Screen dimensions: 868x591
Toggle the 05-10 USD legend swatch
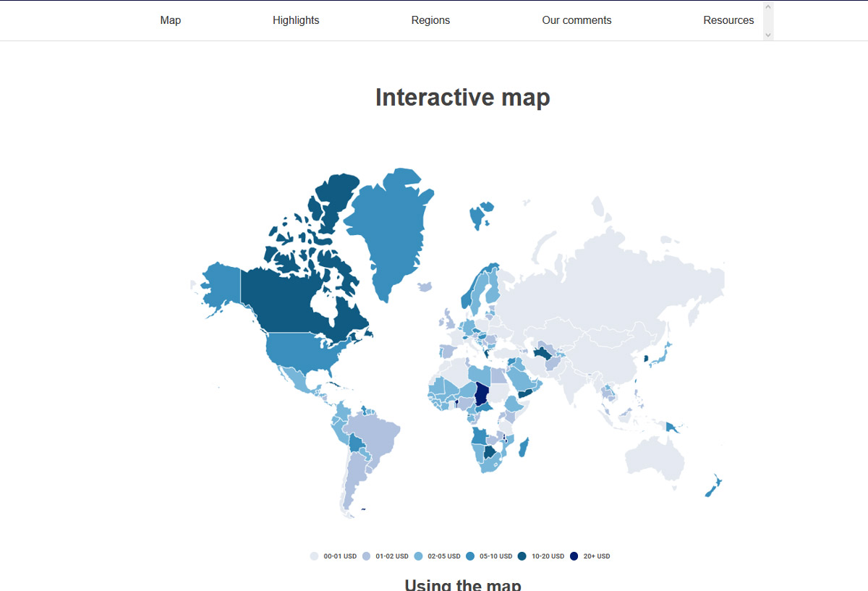pyautogui.click(x=471, y=556)
